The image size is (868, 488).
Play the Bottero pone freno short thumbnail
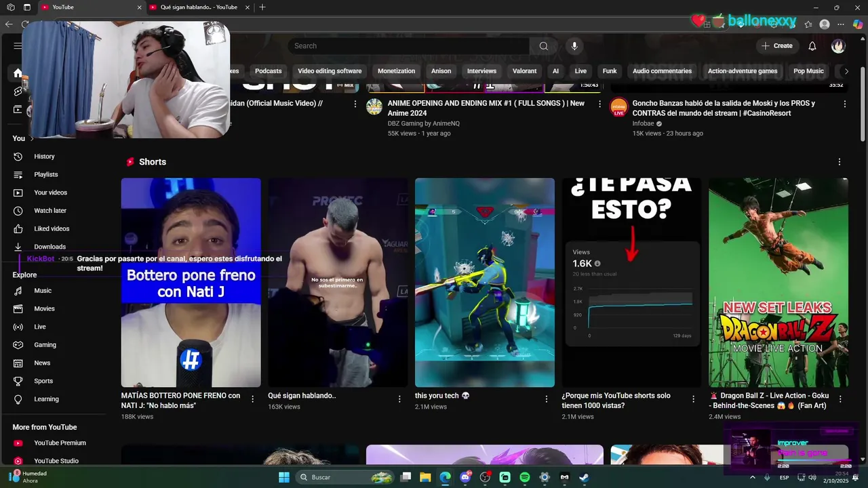[x=191, y=283]
